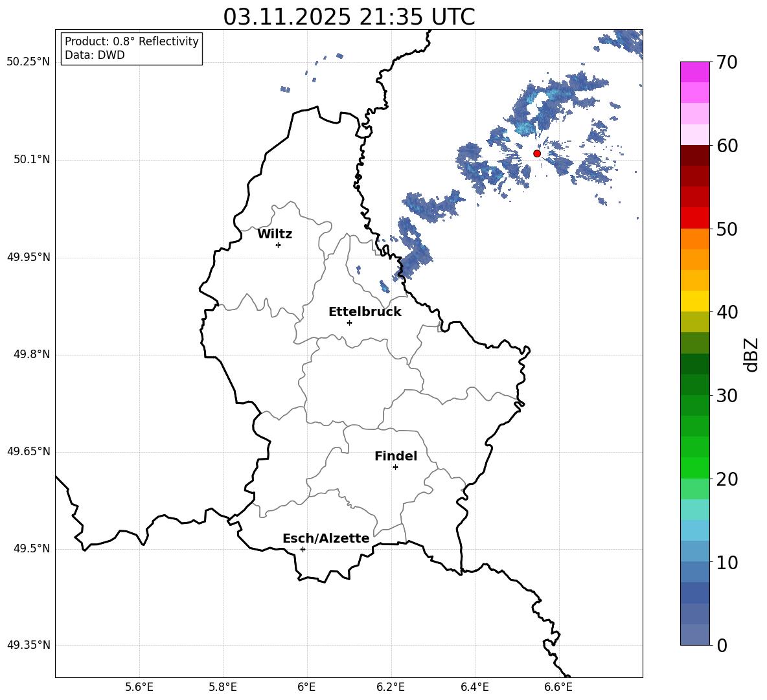
Task: Click the colorbar tick label 50
Action: pos(727,229)
